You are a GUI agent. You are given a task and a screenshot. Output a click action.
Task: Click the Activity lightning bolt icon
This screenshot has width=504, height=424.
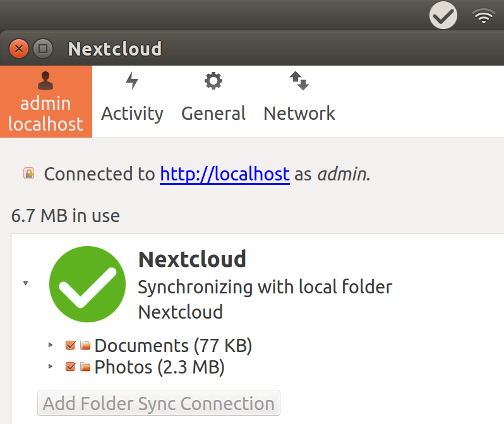[x=132, y=81]
